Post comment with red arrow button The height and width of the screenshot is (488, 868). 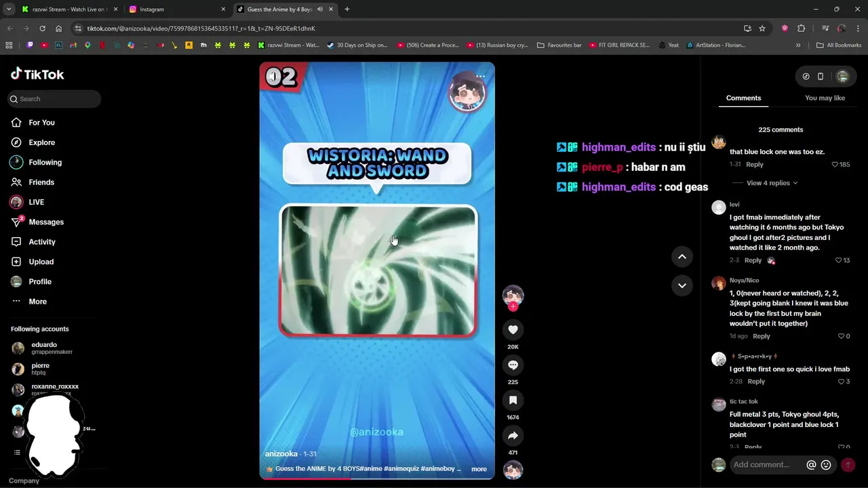tap(848, 465)
